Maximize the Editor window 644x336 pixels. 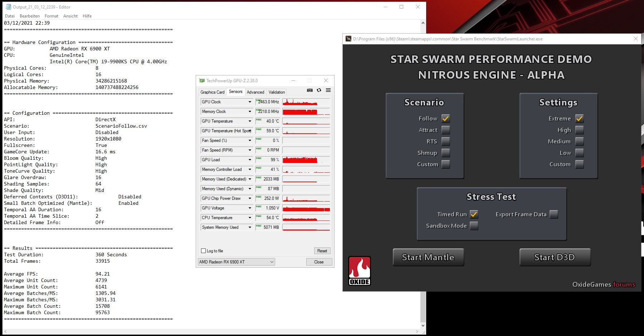[401, 7]
